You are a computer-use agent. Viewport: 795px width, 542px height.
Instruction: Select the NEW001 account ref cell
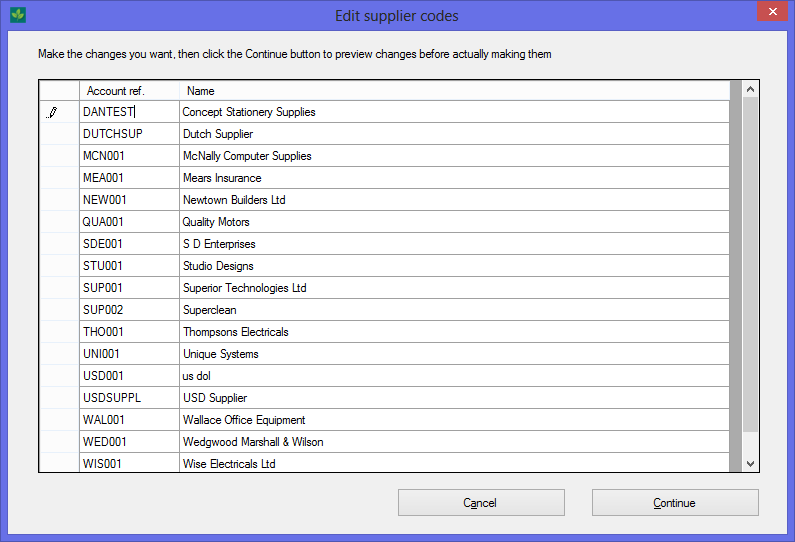coord(129,200)
